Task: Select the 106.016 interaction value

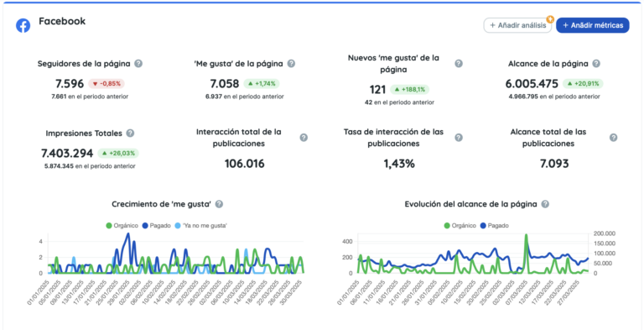Action: (x=244, y=164)
